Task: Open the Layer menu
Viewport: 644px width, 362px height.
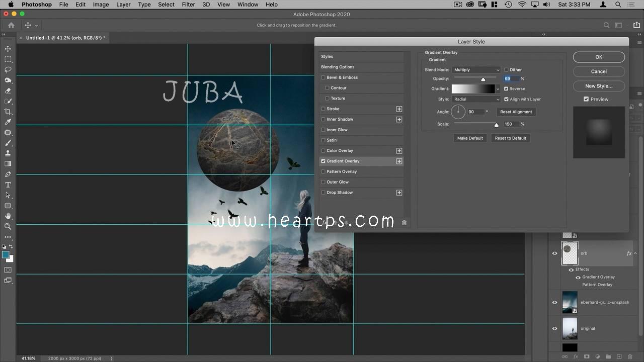Action: [x=123, y=5]
